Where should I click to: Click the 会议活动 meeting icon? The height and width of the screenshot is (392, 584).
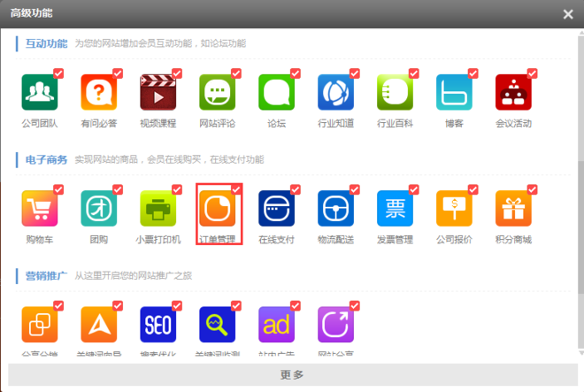(513, 92)
